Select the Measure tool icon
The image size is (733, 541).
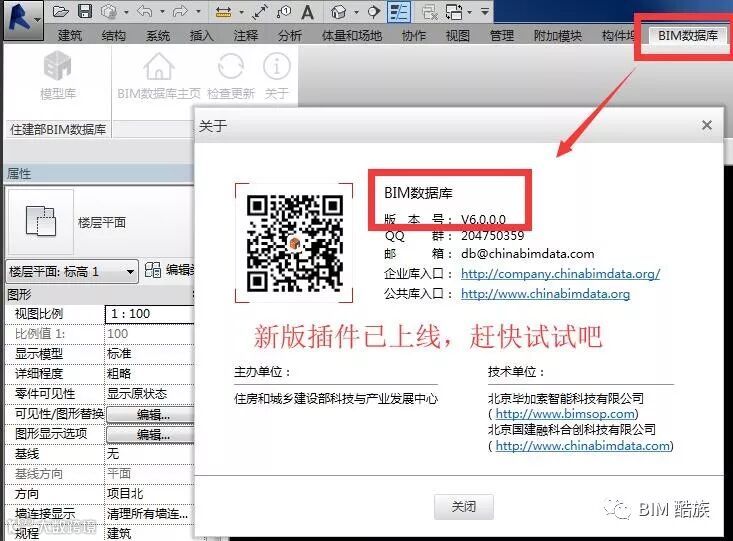tap(223, 12)
